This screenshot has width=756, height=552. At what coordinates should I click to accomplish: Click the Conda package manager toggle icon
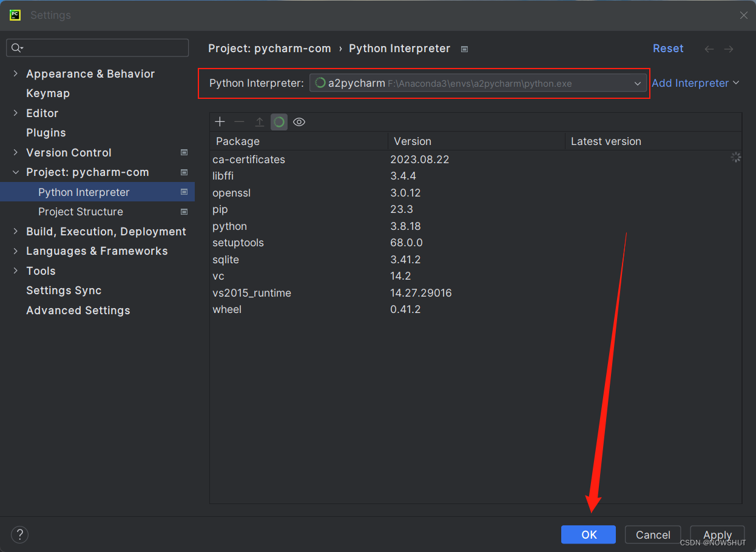click(x=279, y=122)
